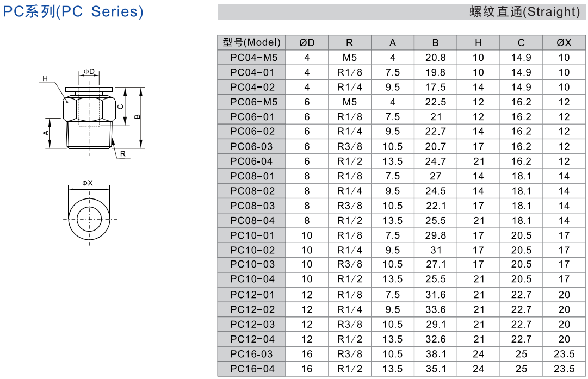
Task: Click the 38.1 value in column B
Action: (x=435, y=354)
